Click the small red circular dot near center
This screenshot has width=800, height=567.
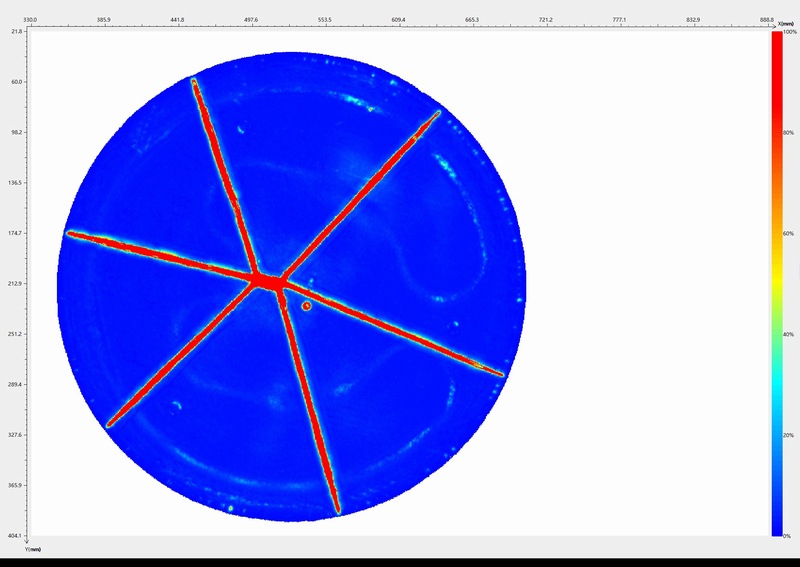[x=307, y=306]
